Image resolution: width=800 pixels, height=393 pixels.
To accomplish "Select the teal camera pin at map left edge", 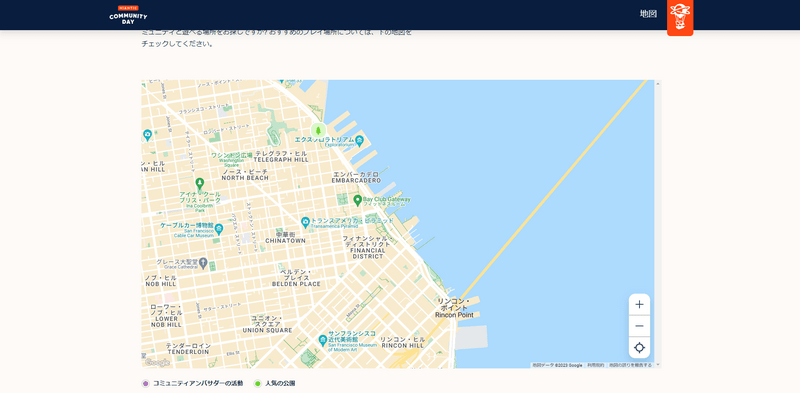I will (147, 135).
